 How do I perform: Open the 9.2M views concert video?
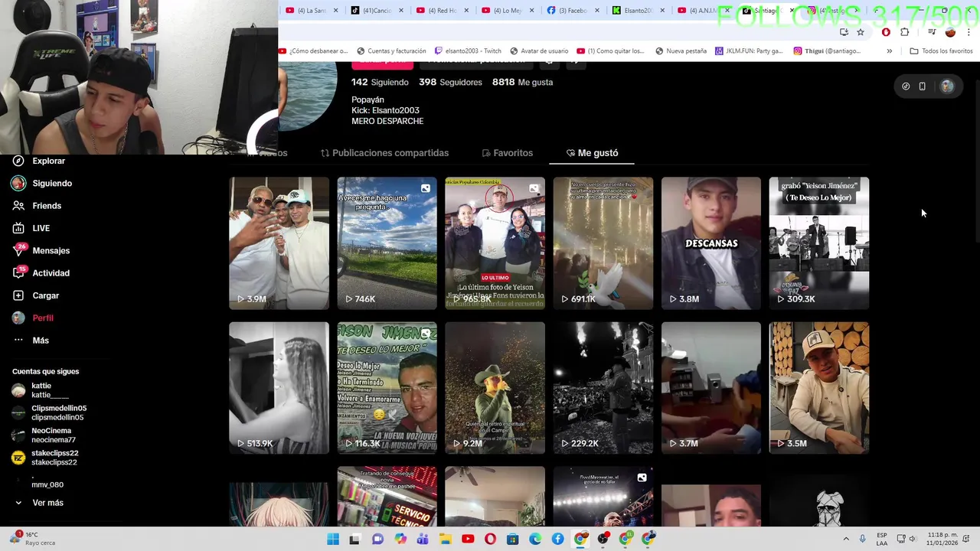495,388
